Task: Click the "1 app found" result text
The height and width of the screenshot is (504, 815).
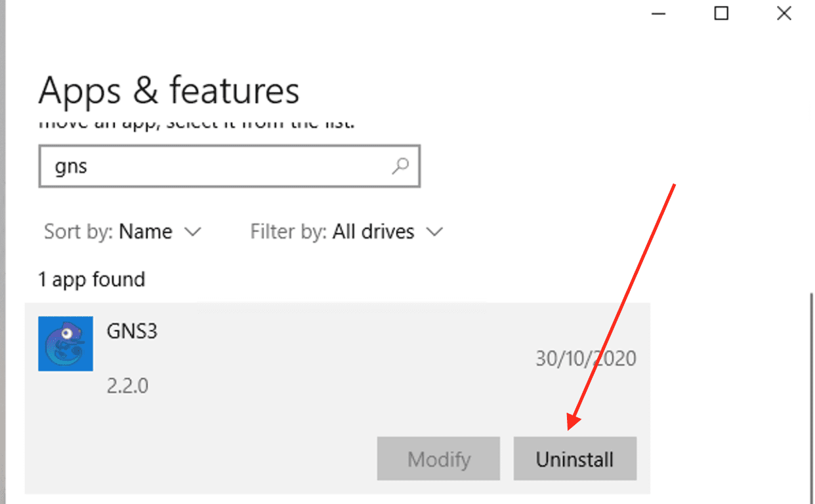Action: click(91, 280)
